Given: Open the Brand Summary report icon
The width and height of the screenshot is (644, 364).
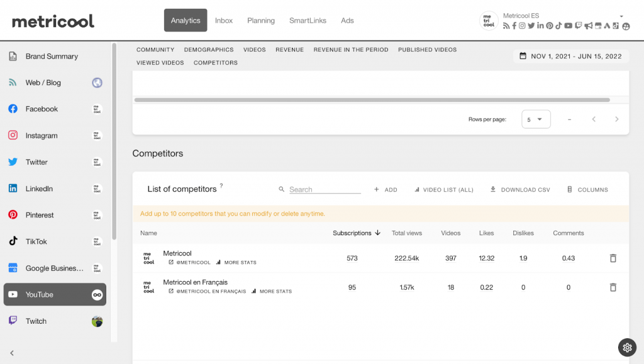Looking at the screenshot, I should (13, 56).
